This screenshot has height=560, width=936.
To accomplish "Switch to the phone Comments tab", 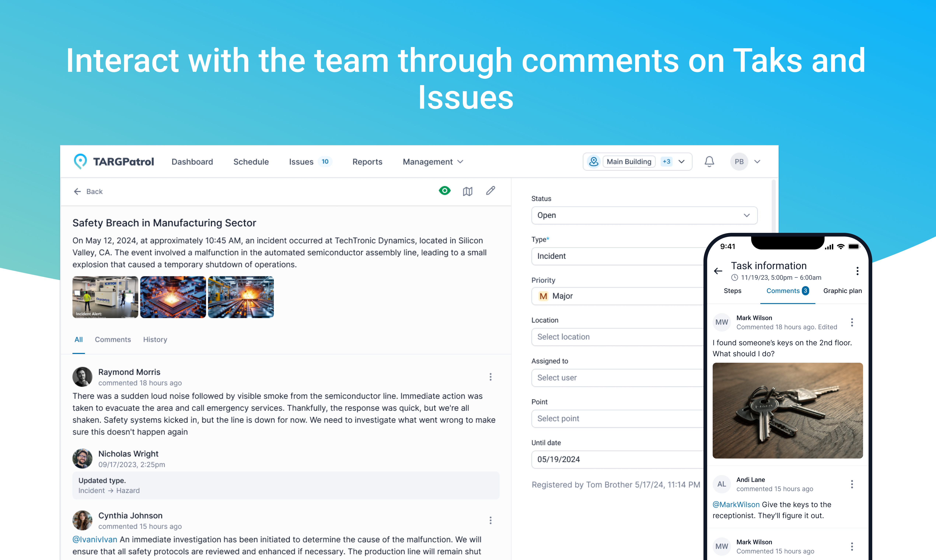I will click(x=788, y=291).
